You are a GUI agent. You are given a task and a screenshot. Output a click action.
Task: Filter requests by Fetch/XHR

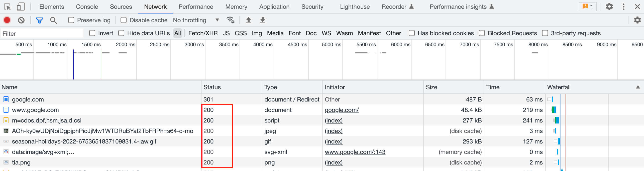coord(203,33)
